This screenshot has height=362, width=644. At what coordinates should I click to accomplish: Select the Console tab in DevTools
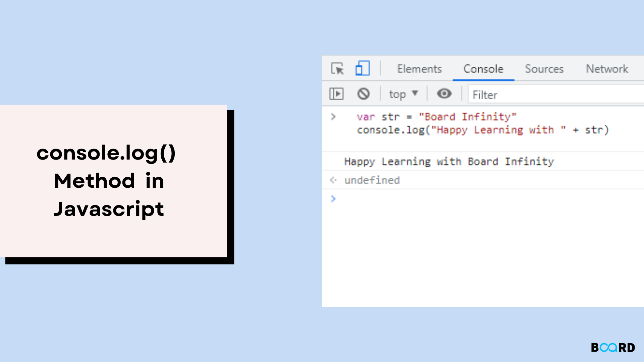483,68
